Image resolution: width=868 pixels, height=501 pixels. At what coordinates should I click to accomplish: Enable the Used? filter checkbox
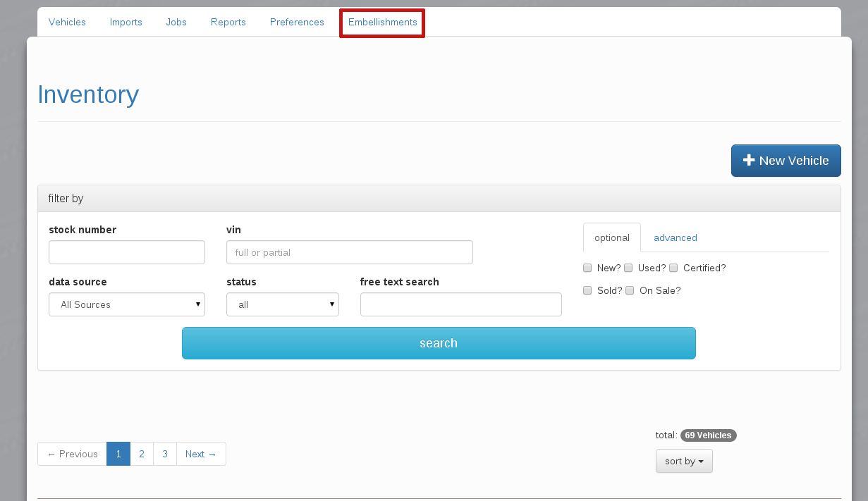tap(628, 268)
